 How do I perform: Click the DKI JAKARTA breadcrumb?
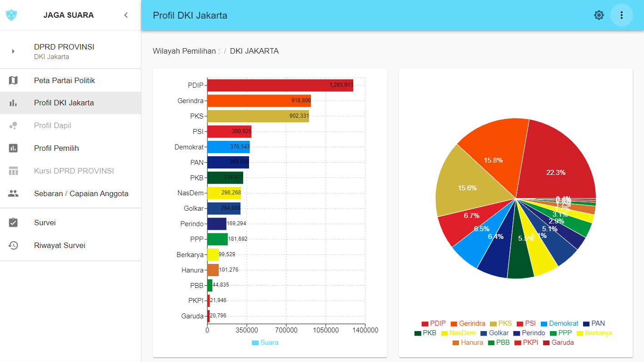coord(254,51)
